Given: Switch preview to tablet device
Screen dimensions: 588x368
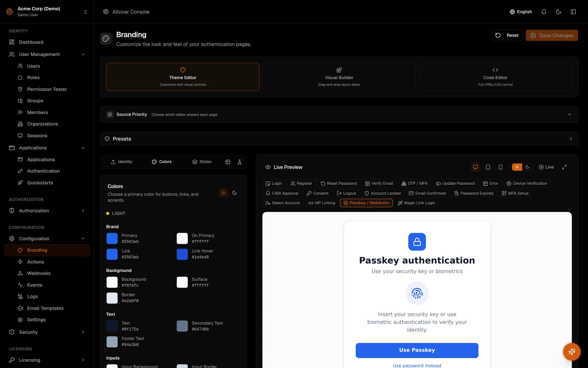Looking at the screenshot, I should (x=488, y=167).
